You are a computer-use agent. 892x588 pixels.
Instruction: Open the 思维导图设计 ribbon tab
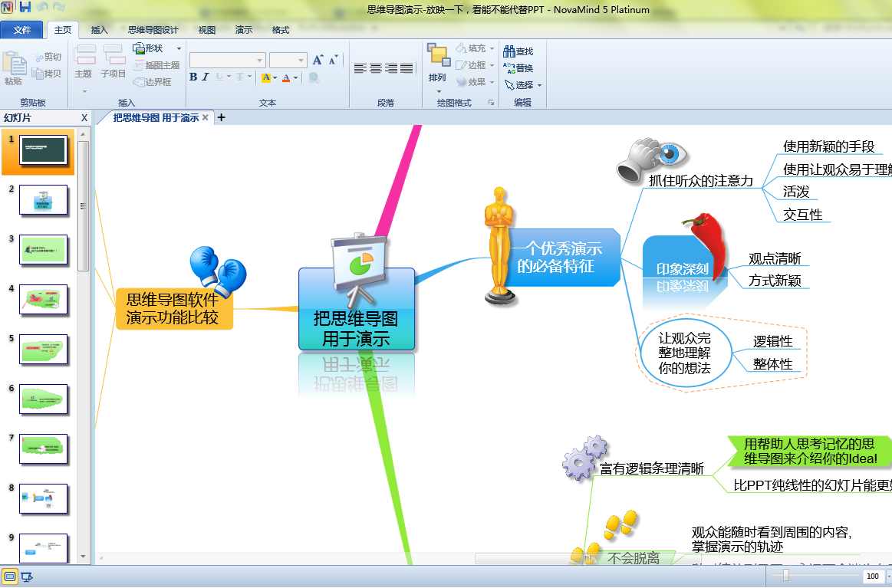153,30
